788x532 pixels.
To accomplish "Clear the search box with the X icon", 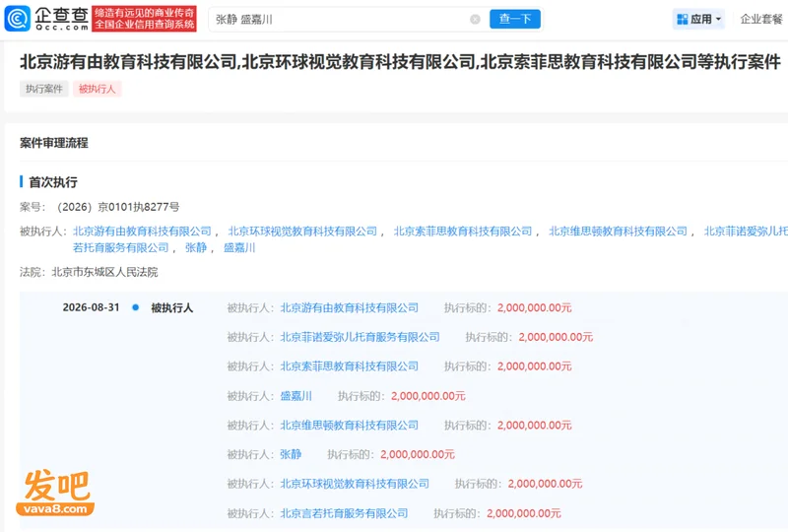I will click(475, 19).
